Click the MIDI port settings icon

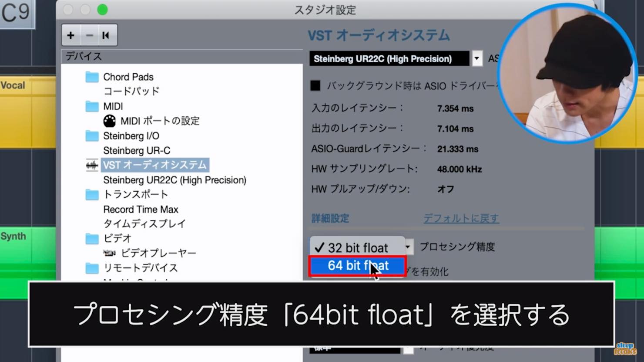tap(110, 121)
